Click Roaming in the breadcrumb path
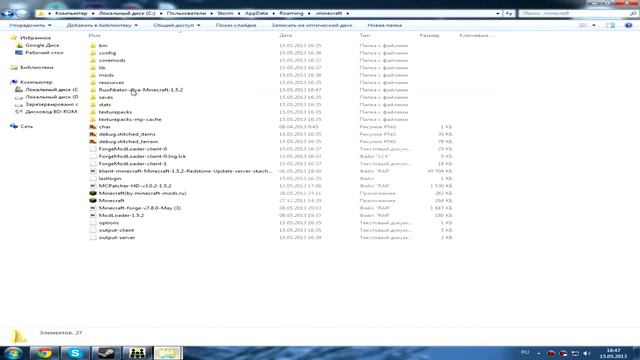The width and height of the screenshot is (640, 360). (x=291, y=13)
